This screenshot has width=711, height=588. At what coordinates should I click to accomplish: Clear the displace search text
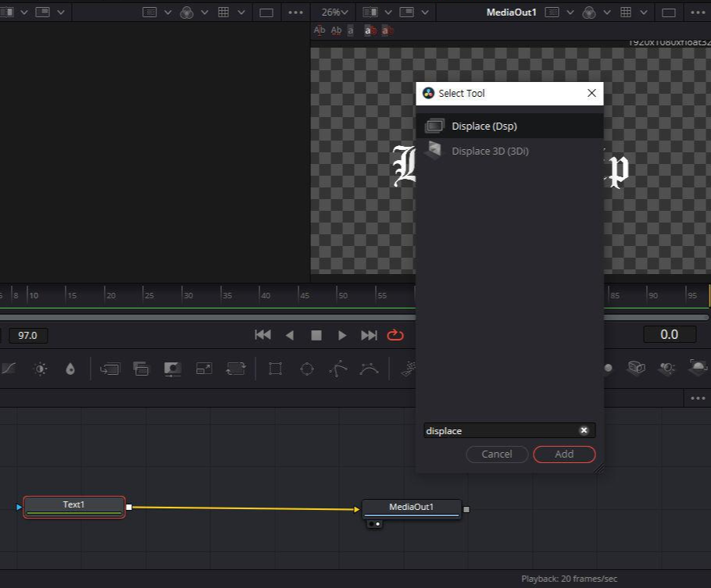tap(584, 429)
